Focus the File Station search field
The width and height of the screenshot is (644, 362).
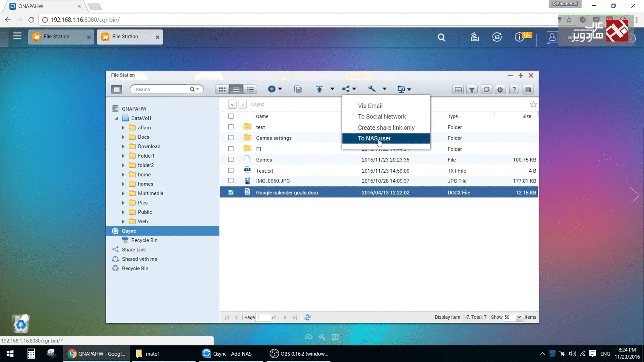tap(161, 89)
